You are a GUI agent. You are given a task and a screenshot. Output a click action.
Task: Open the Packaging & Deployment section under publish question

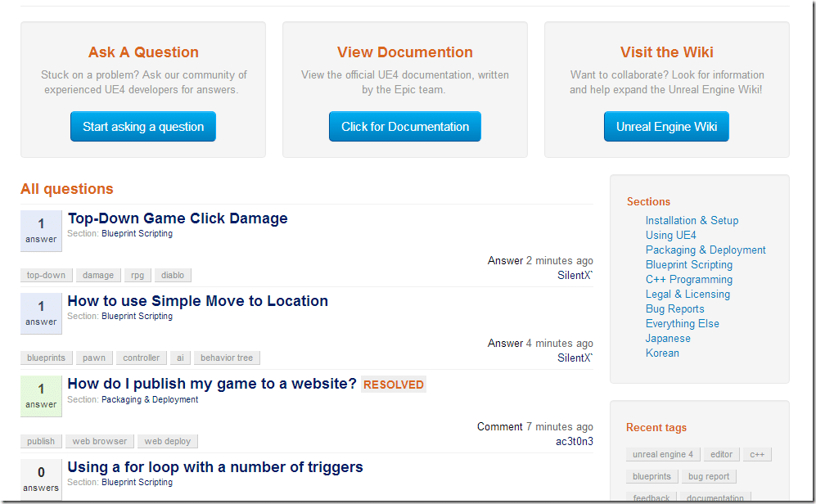coord(150,400)
